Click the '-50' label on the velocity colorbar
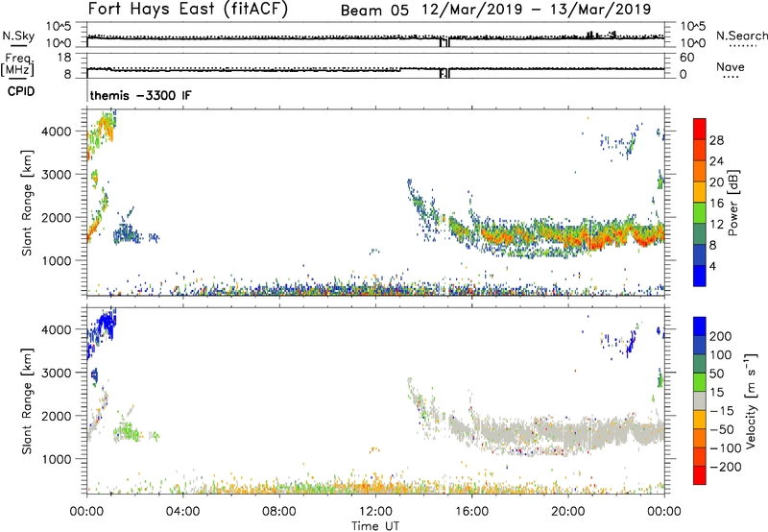Screen dimensions: 768x532 point(722,429)
